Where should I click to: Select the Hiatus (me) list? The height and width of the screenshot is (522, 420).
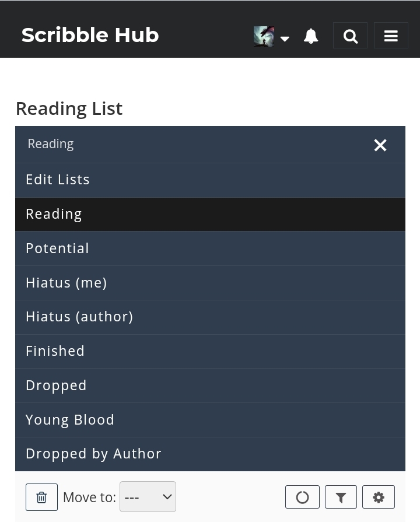pyautogui.click(x=66, y=282)
